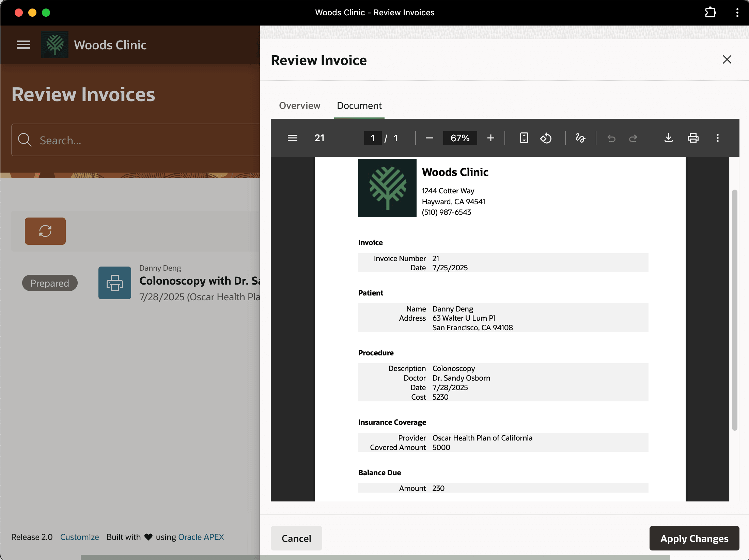This screenshot has width=749, height=560.
Task: Click the printer icon on Danny Deng invoice
Action: click(x=115, y=283)
